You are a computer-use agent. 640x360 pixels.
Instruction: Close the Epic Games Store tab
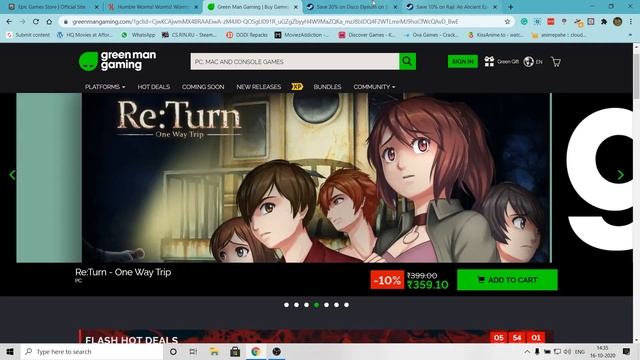coord(96,7)
